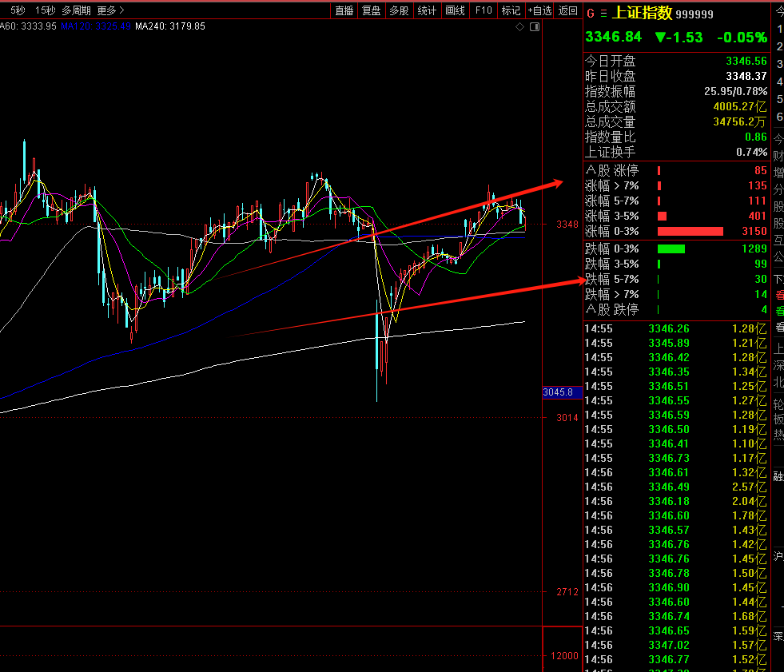Viewport: 784px width, 672px height.
Task: Click the 复盘 review button
Action: [371, 10]
